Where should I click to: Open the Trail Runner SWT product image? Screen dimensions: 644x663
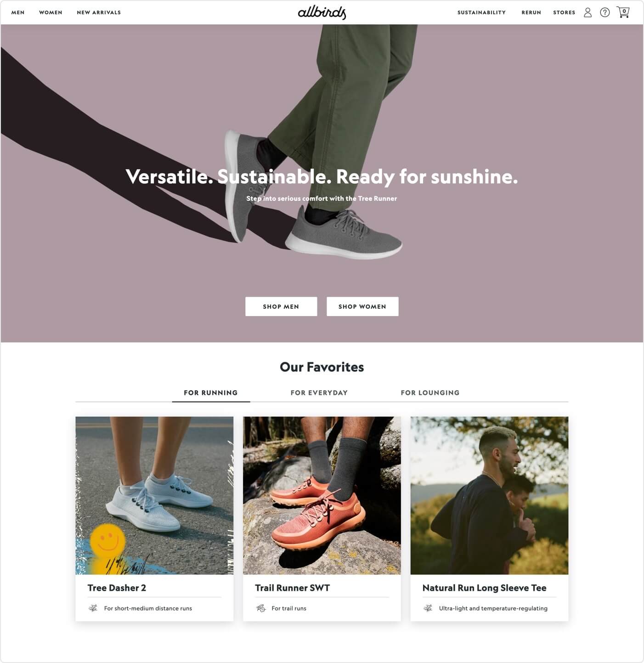tap(322, 495)
